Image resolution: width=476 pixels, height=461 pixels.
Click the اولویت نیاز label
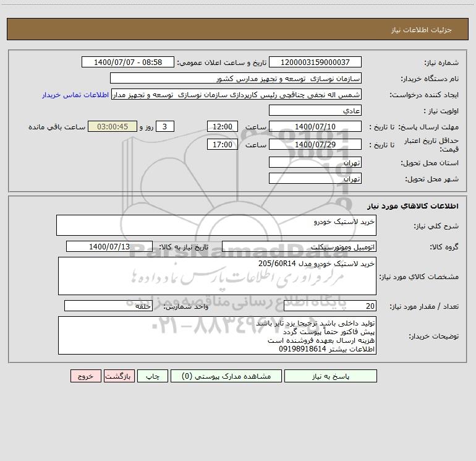441,111
